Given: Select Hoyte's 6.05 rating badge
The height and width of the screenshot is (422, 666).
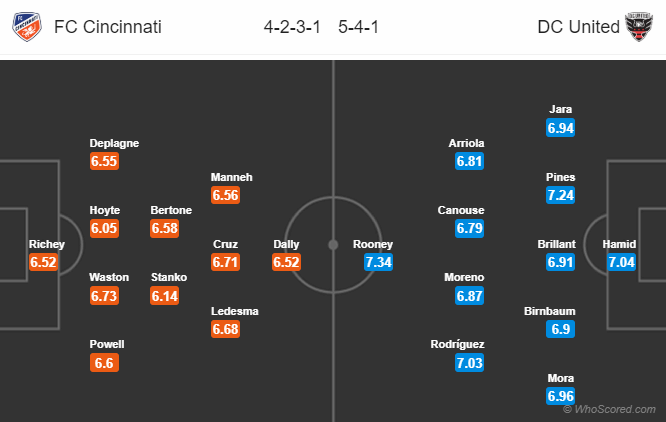Looking at the screenshot, I should point(104,228).
